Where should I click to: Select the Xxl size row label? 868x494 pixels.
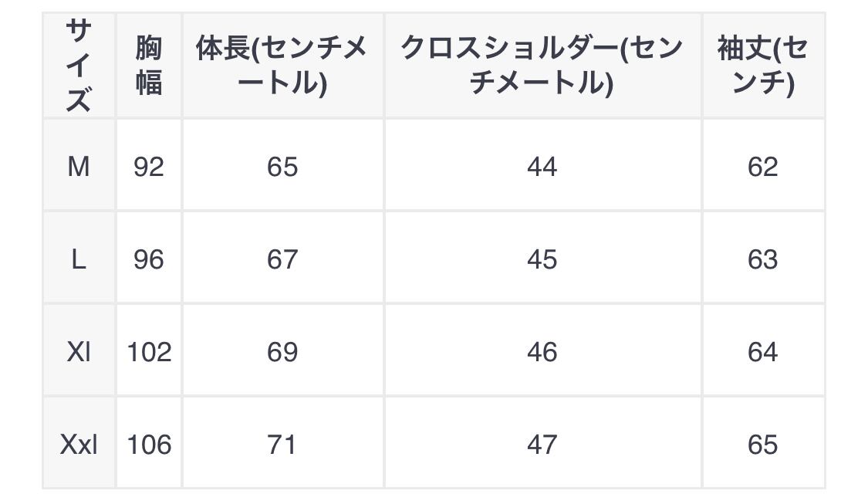[78, 445]
